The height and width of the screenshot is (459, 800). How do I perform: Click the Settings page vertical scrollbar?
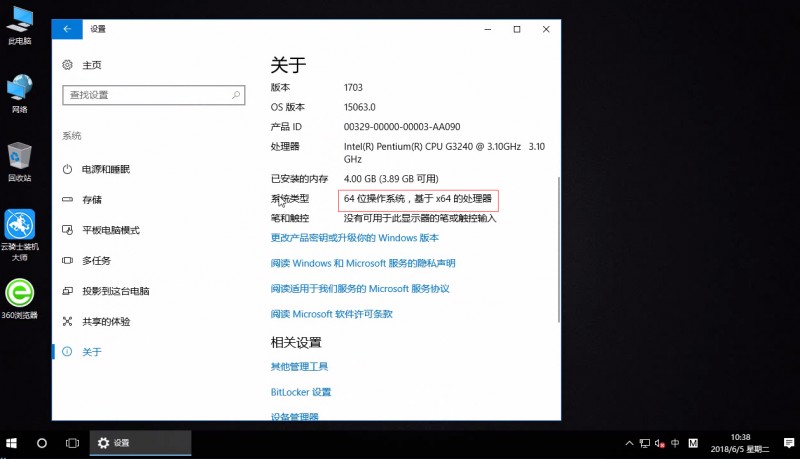click(559, 250)
